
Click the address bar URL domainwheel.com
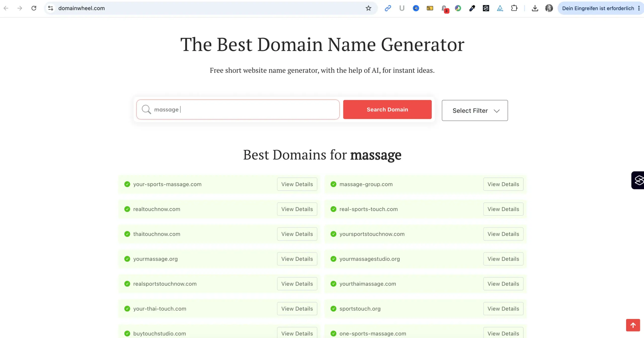point(82,8)
